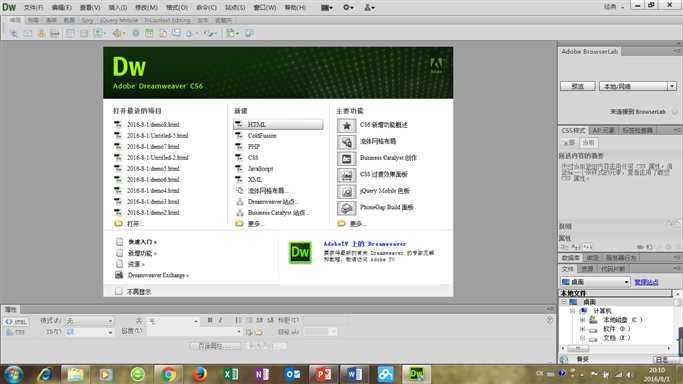This screenshot has width=683, height=384.
Task: Collapse the 桌面 tree node in Files panel
Action: 564,302
